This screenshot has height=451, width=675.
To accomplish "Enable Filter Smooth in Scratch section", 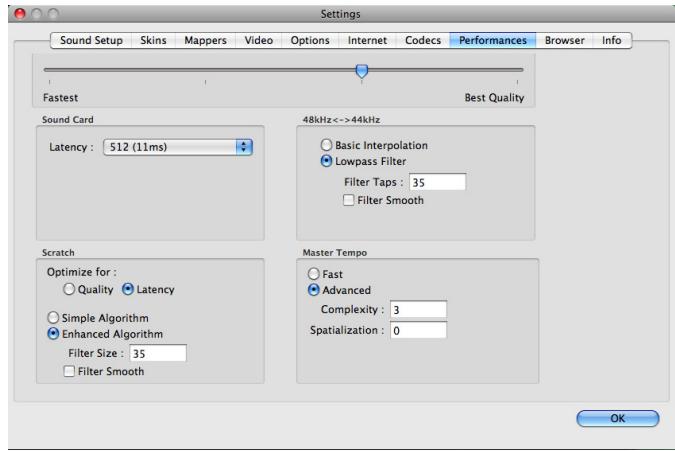I will [69, 371].
